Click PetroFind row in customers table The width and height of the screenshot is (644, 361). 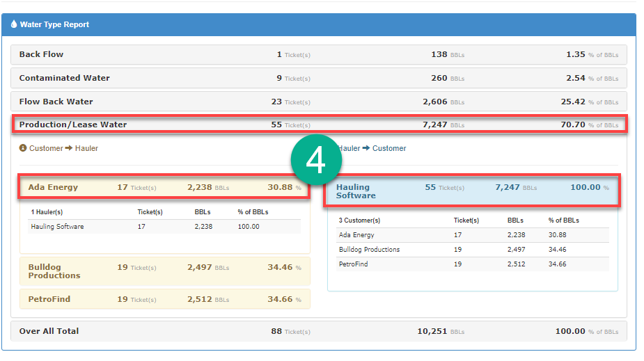472,264
